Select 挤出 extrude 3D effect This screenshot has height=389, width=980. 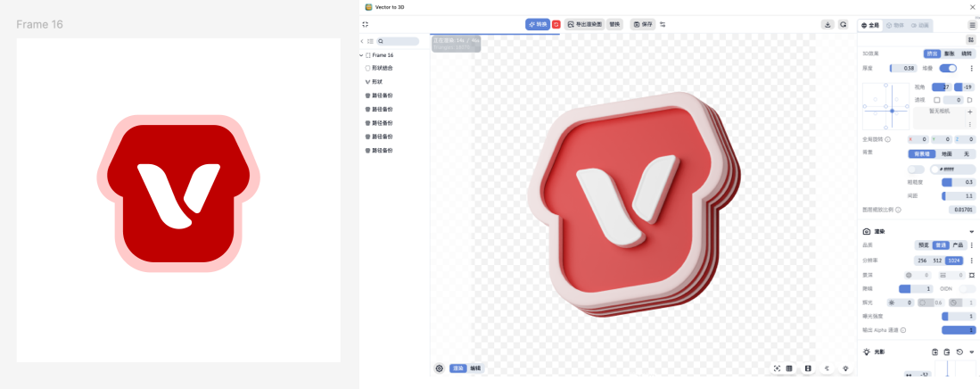(x=933, y=54)
